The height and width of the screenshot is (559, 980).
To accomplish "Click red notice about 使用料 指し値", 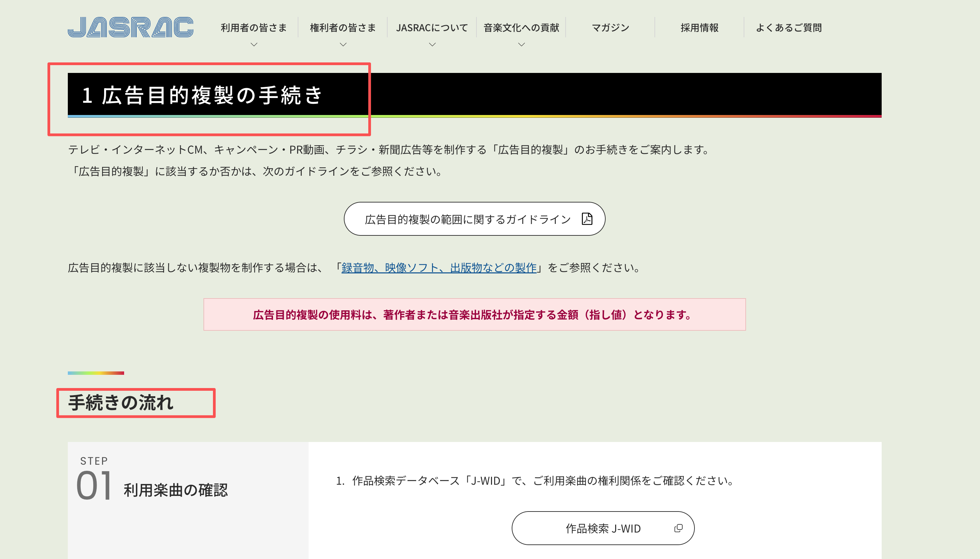I will [x=474, y=314].
